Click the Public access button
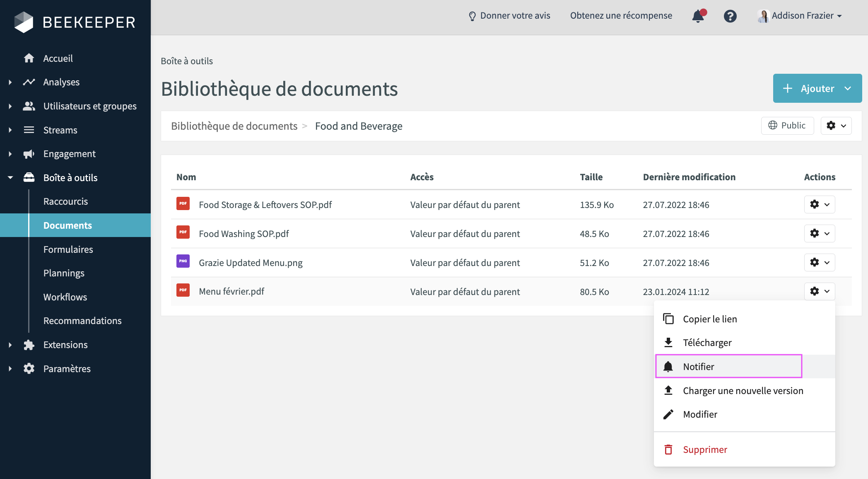The width and height of the screenshot is (868, 479). coord(787,126)
